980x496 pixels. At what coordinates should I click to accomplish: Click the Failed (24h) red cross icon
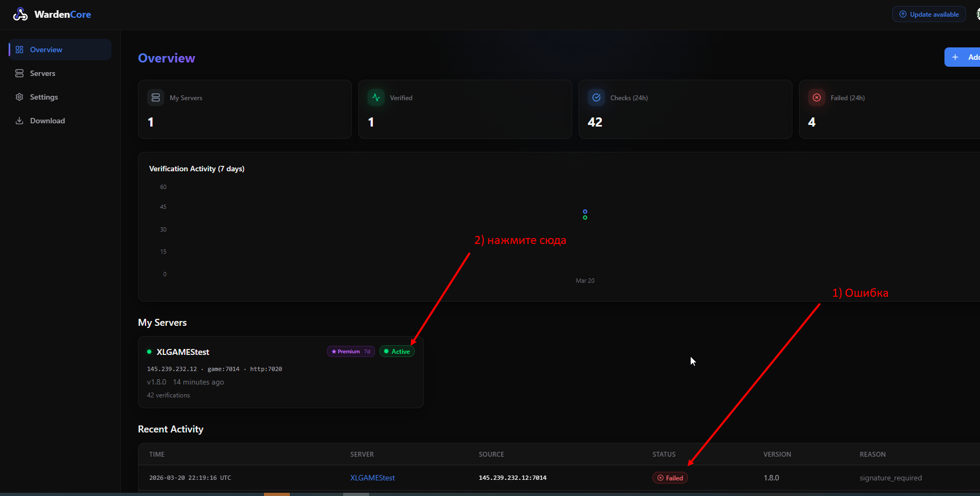pos(817,97)
